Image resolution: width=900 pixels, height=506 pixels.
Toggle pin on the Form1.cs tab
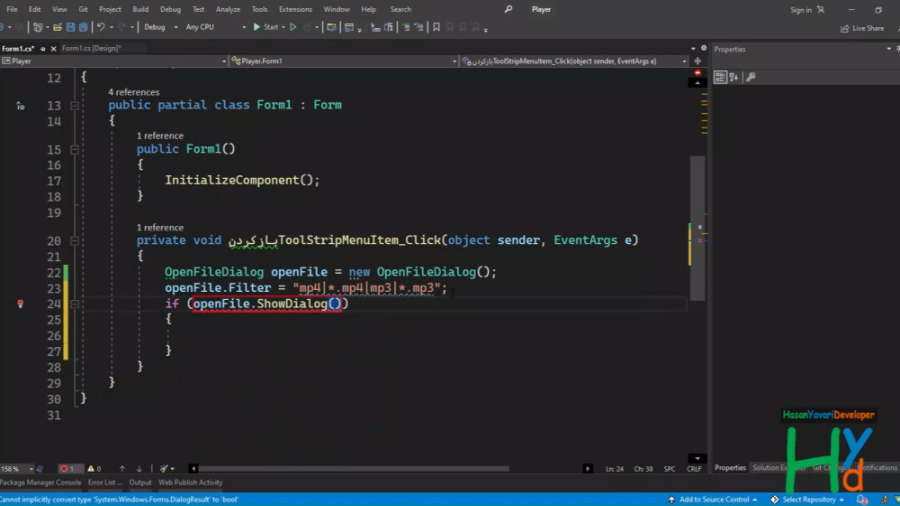43,48
